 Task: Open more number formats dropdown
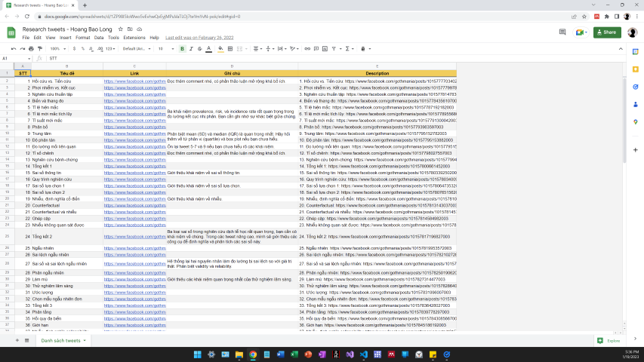110,49
